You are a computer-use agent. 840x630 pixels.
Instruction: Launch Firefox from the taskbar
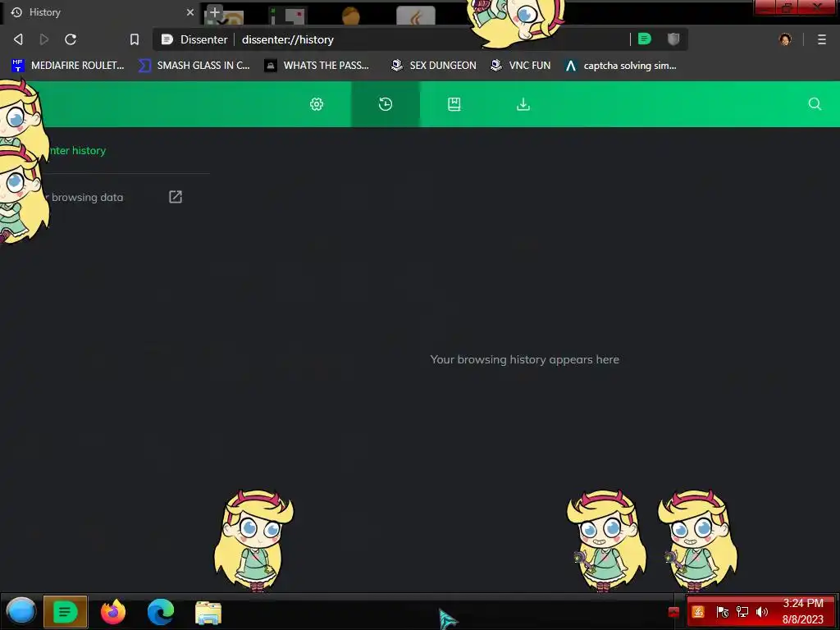click(113, 611)
